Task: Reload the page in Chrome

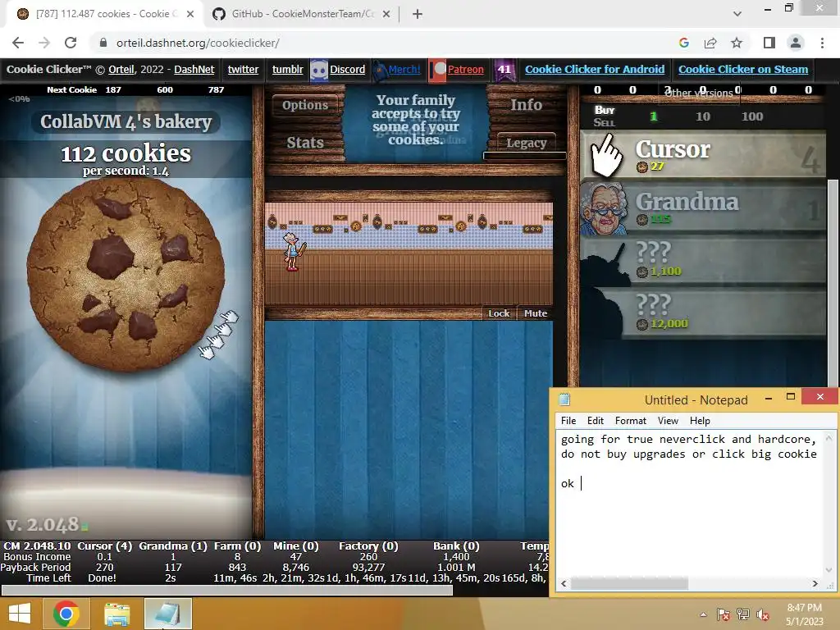Action: pos(71,43)
